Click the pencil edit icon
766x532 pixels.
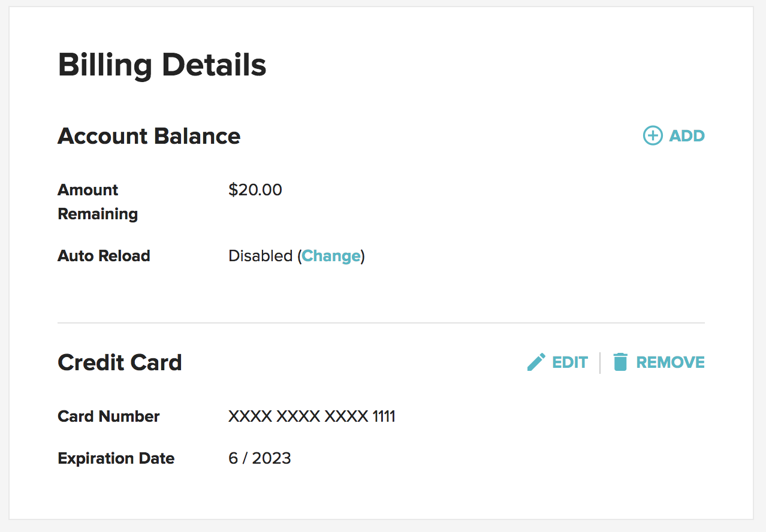tap(536, 362)
